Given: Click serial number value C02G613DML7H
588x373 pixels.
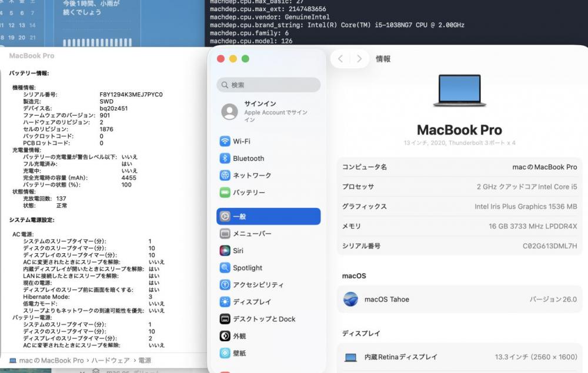Looking at the screenshot, I should coord(550,246).
